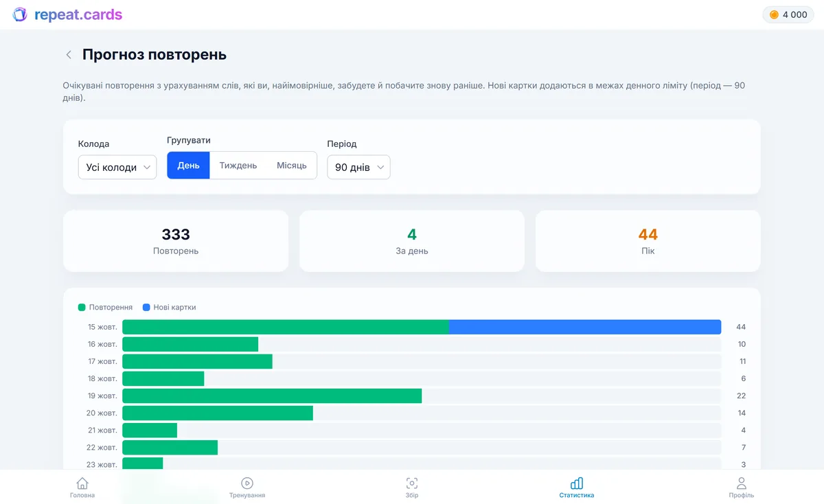Open Профіль tab person icon
The width and height of the screenshot is (824, 504).
click(x=742, y=483)
